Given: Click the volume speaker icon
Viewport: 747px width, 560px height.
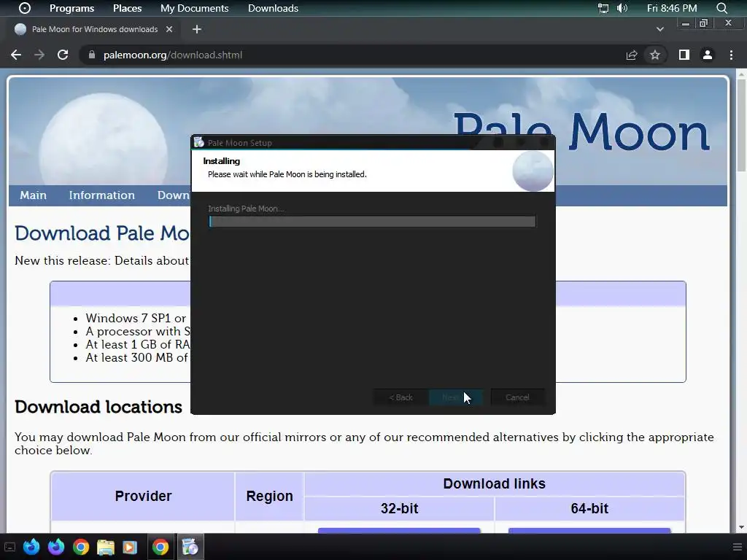Looking at the screenshot, I should (x=622, y=8).
